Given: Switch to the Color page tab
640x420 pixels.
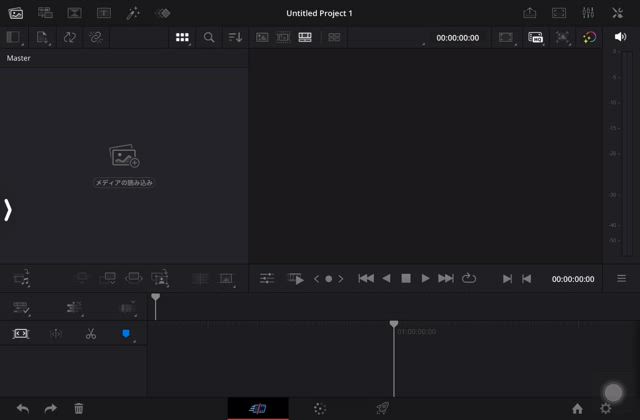Looking at the screenshot, I should click(x=320, y=408).
